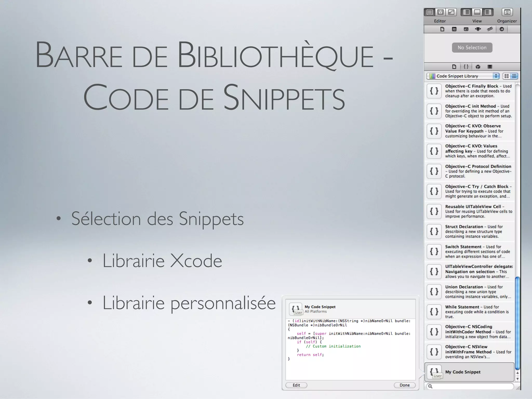The width and height of the screenshot is (532, 399).
Task: Click the user snippet icon in popup header
Action: tap(296, 309)
